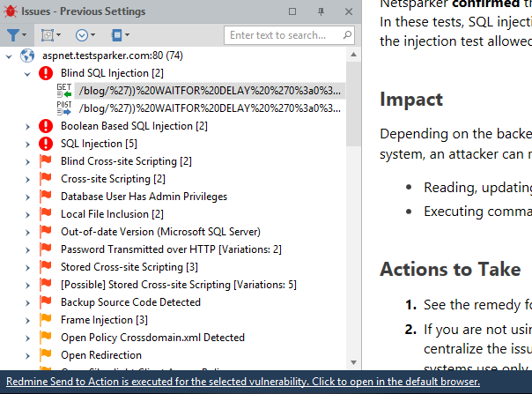Image resolution: width=532 pixels, height=394 pixels.
Task: Collapse the Blind SQL Injection group
Action: [26, 72]
